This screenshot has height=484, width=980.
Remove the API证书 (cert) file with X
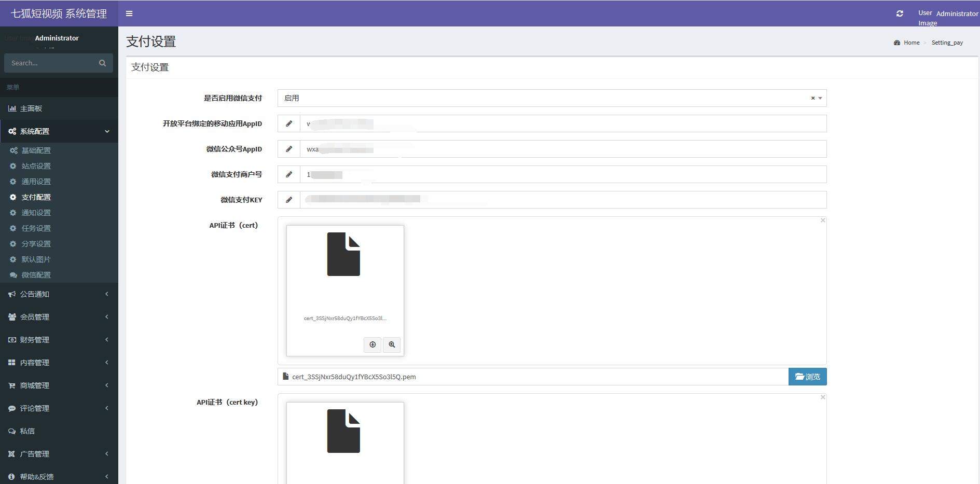[823, 220]
